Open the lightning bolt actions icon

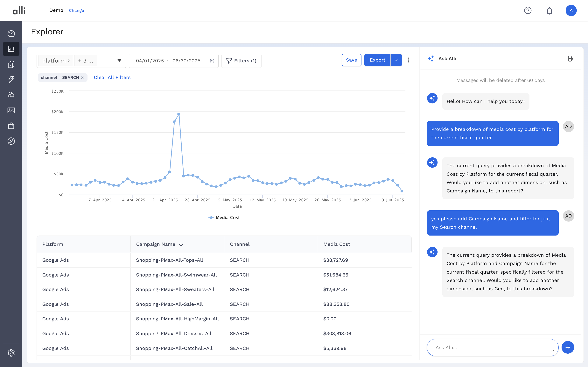pos(11,79)
